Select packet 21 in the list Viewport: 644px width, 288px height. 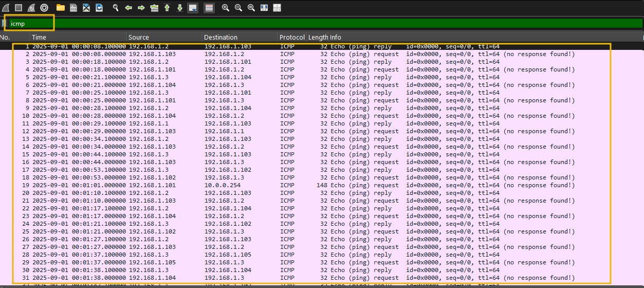click(x=322, y=201)
